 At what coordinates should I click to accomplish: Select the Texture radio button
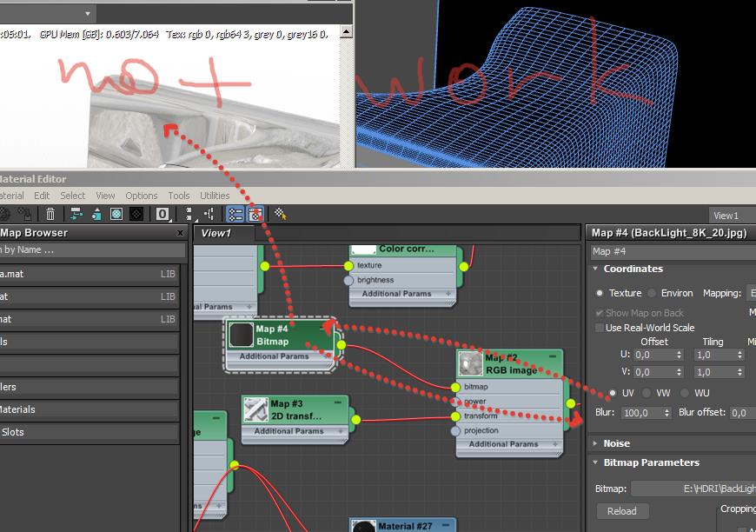[600, 293]
